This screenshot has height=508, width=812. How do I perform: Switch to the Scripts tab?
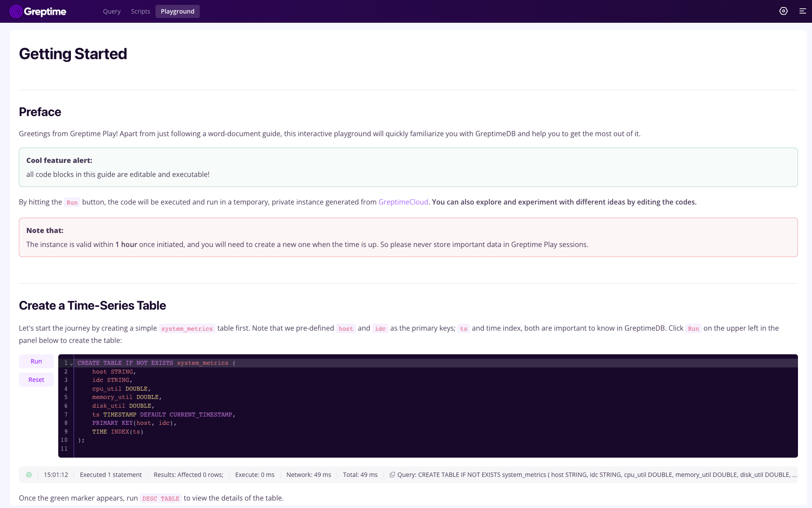[140, 11]
